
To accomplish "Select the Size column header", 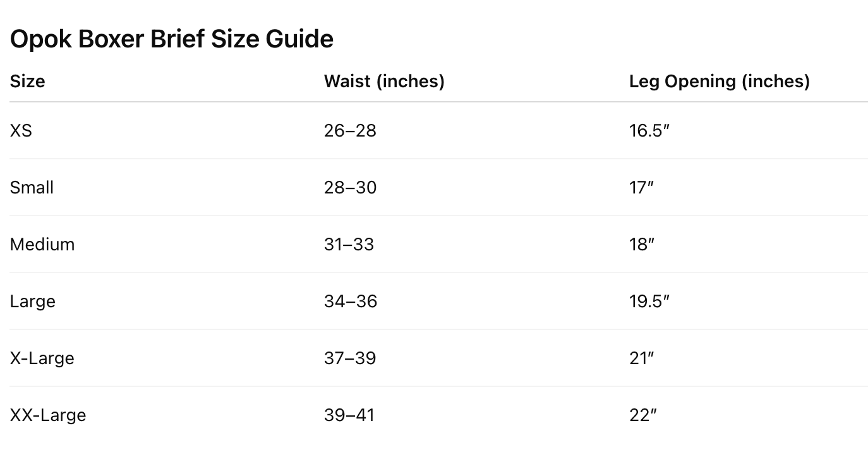I will (28, 82).
